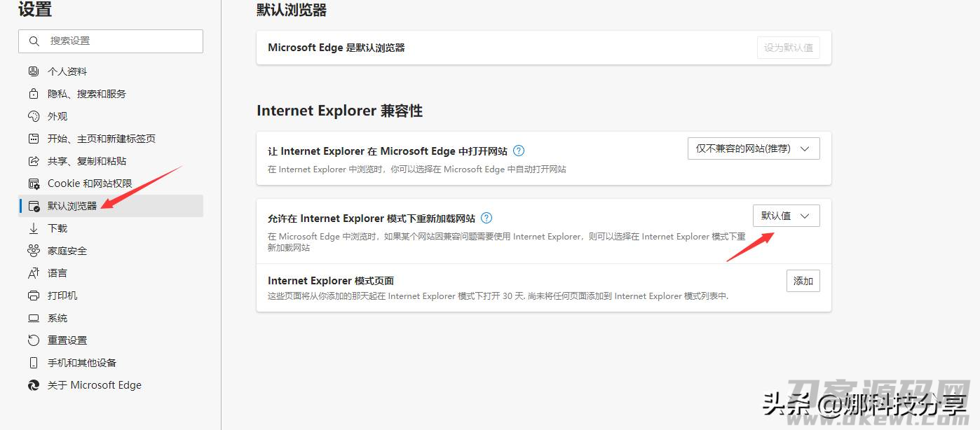Viewport: 980px width, 430px height.
Task: Open the 仅不兼容的网站(推荐) dropdown
Action: click(754, 148)
